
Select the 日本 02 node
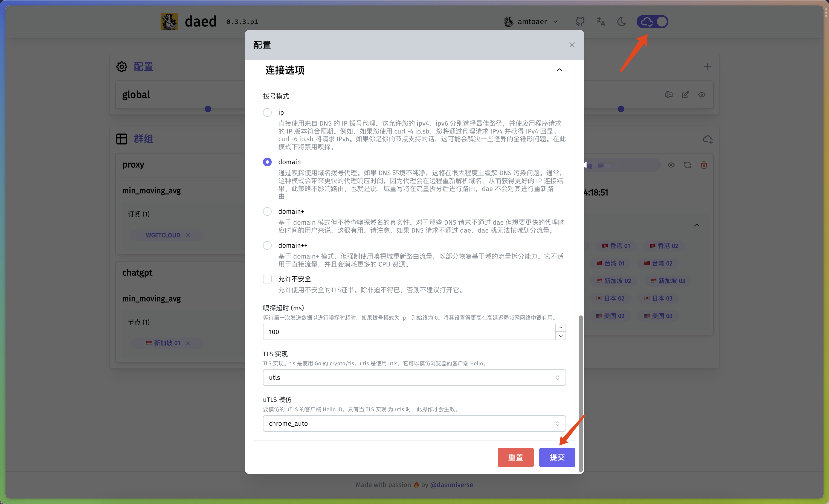tap(610, 299)
